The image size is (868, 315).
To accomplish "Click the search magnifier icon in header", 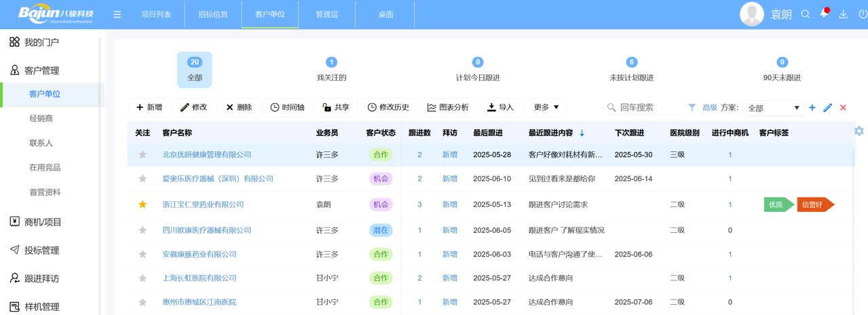I will pos(806,14).
